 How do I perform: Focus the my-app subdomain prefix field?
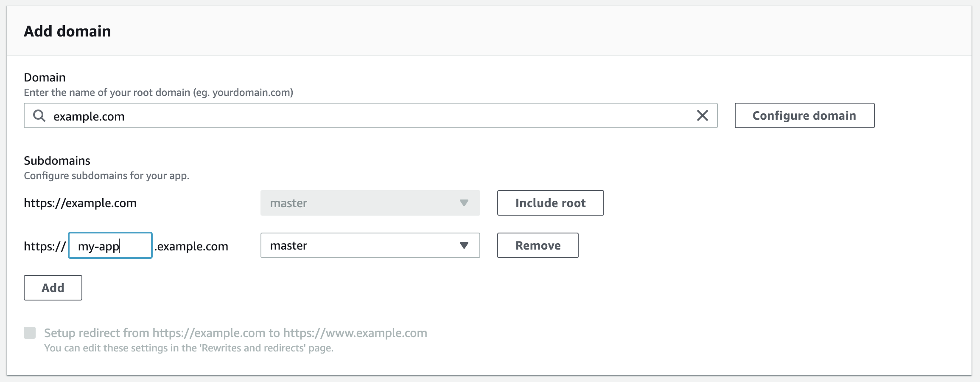110,245
